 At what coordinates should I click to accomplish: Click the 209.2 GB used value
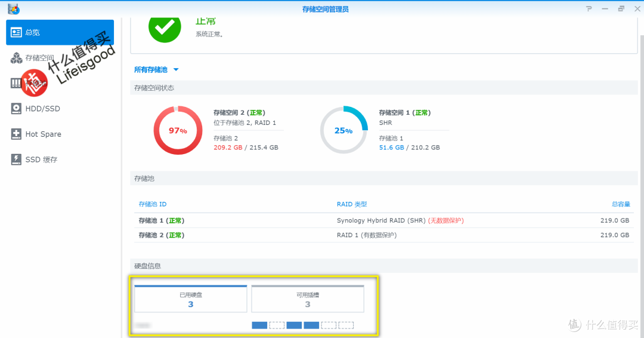(228, 148)
